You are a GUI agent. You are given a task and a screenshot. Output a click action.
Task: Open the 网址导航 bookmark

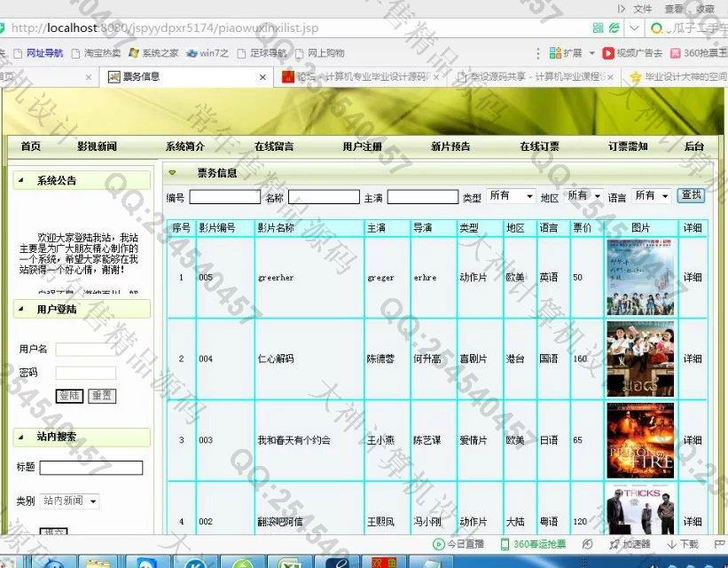click(38, 53)
